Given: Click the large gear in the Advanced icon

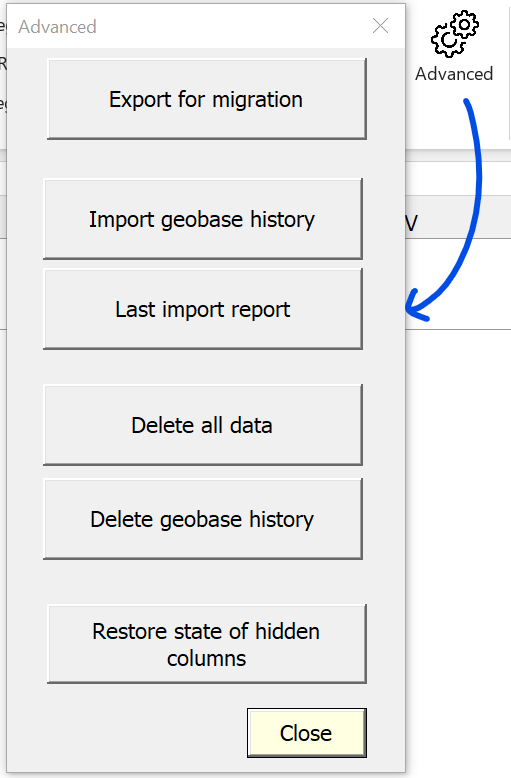Looking at the screenshot, I should pos(447,41).
